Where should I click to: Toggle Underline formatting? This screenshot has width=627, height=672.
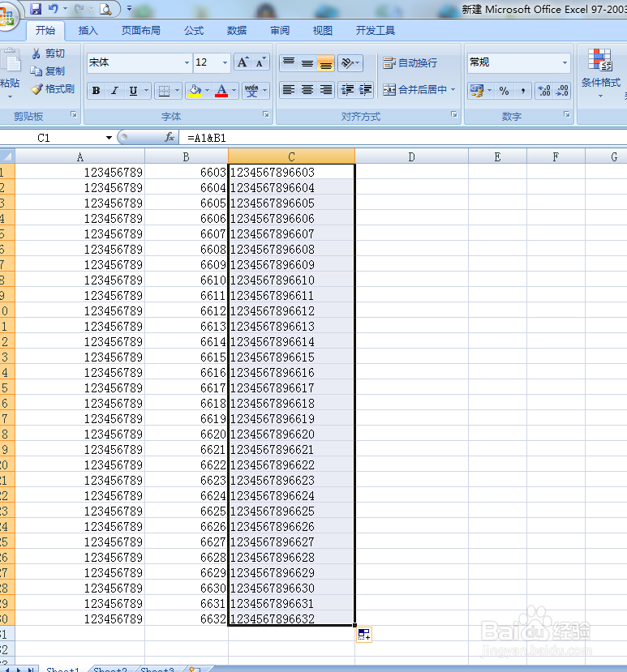click(133, 91)
